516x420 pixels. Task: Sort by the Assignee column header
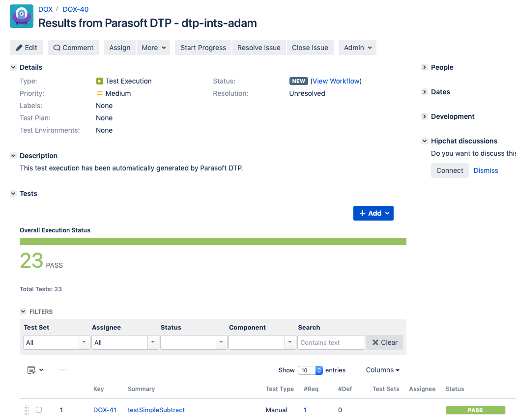click(422, 389)
